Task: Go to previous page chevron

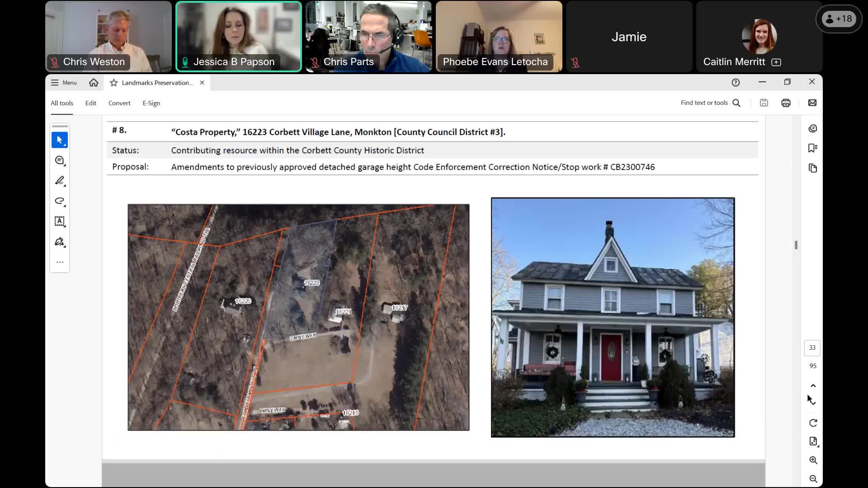Action: pyautogui.click(x=813, y=385)
